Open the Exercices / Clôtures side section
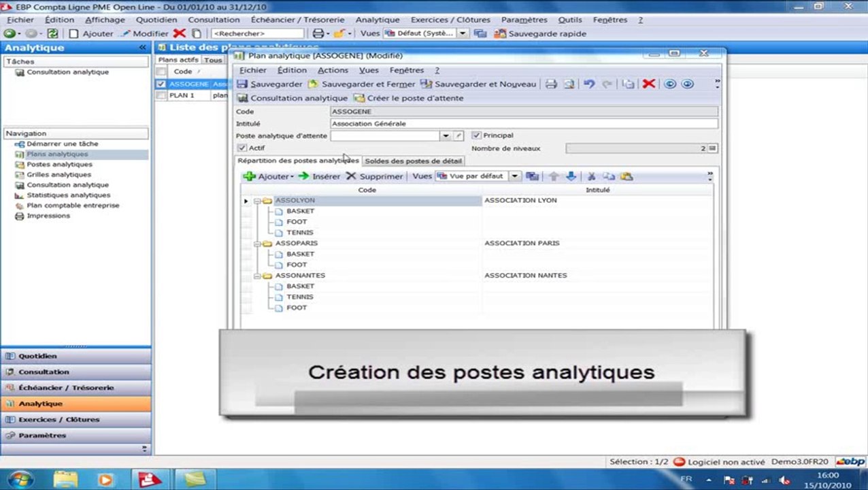The image size is (868, 490). click(76, 419)
